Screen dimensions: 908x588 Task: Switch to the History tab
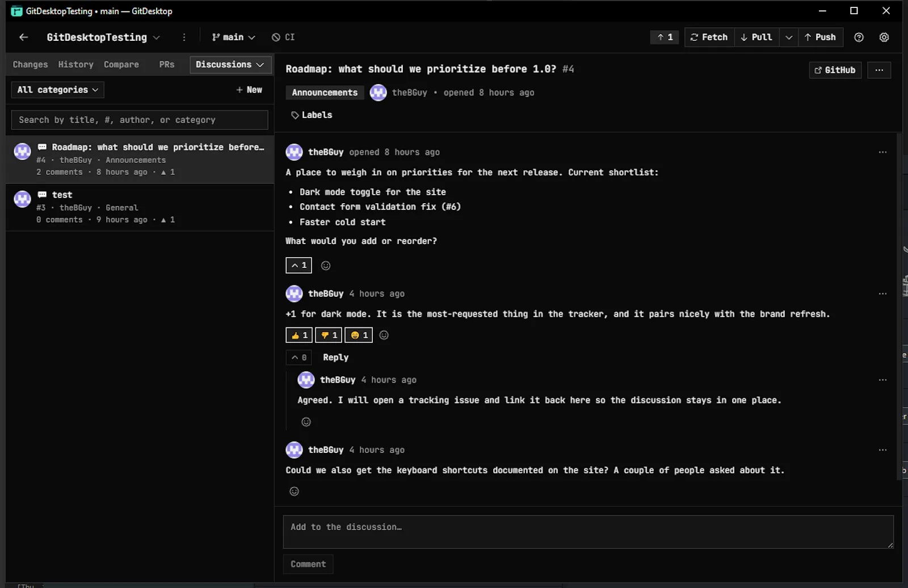coord(75,65)
